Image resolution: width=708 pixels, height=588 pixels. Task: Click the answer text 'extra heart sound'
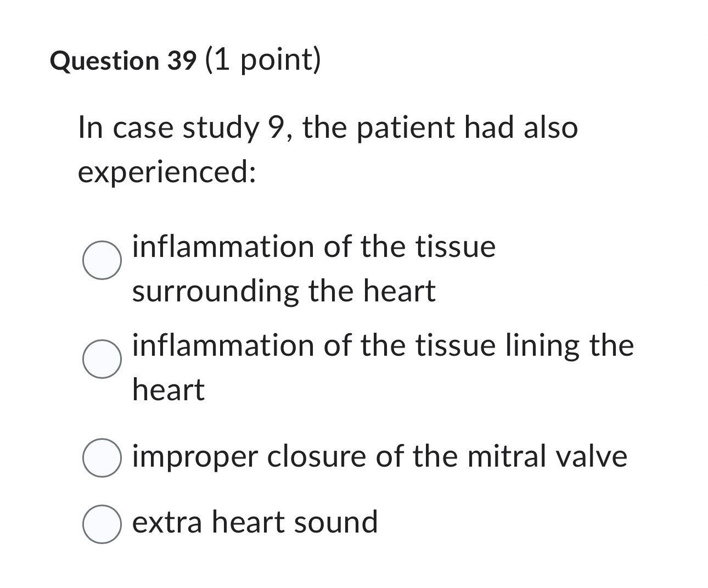[255, 522]
